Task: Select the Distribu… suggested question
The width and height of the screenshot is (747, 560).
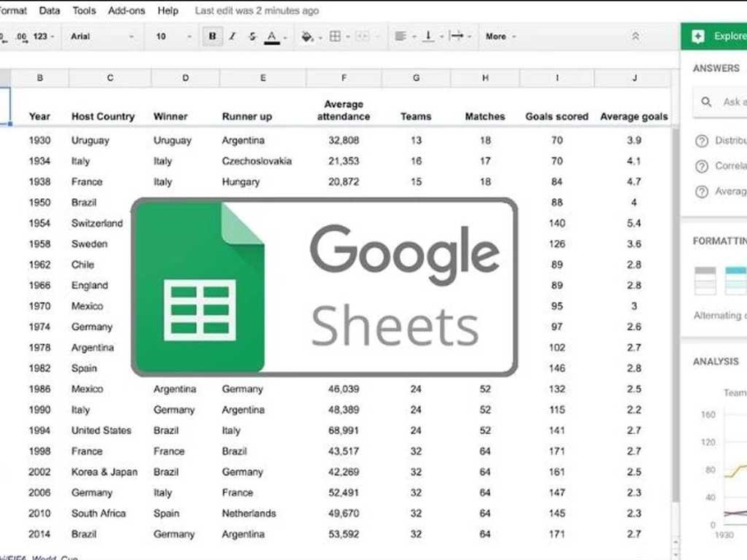Action: (730, 141)
